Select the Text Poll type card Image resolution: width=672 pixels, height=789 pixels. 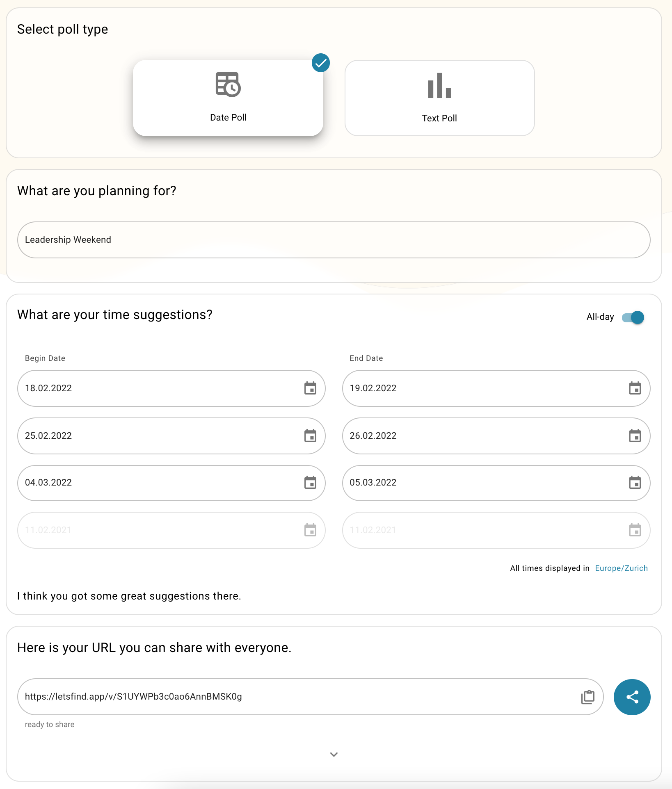coord(439,98)
